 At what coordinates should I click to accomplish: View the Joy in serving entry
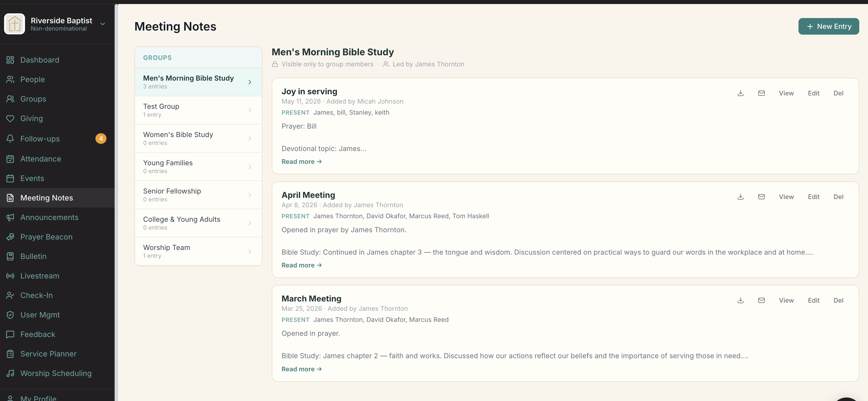coord(786,93)
